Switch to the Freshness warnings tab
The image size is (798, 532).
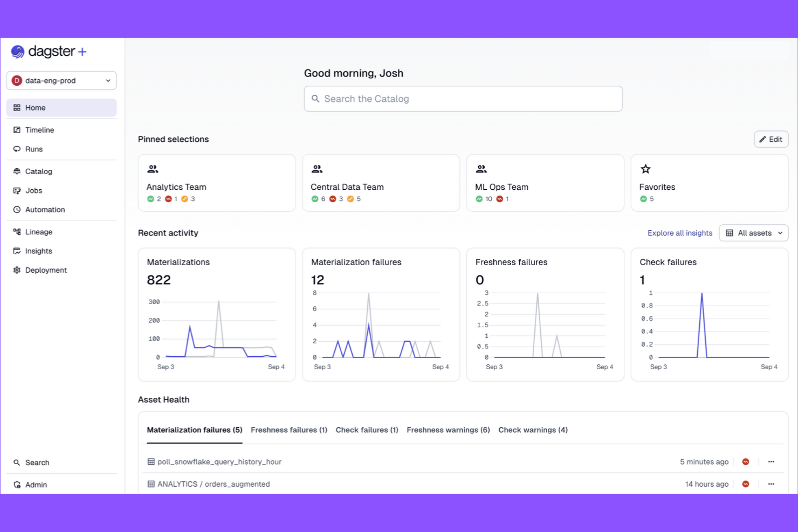448,430
